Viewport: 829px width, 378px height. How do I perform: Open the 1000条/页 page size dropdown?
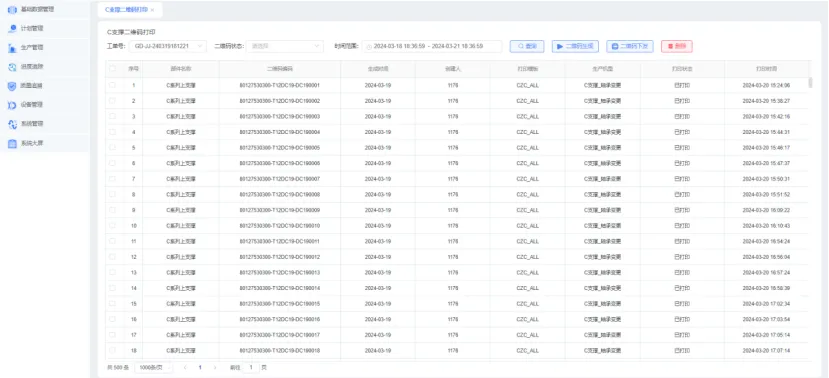(154, 367)
